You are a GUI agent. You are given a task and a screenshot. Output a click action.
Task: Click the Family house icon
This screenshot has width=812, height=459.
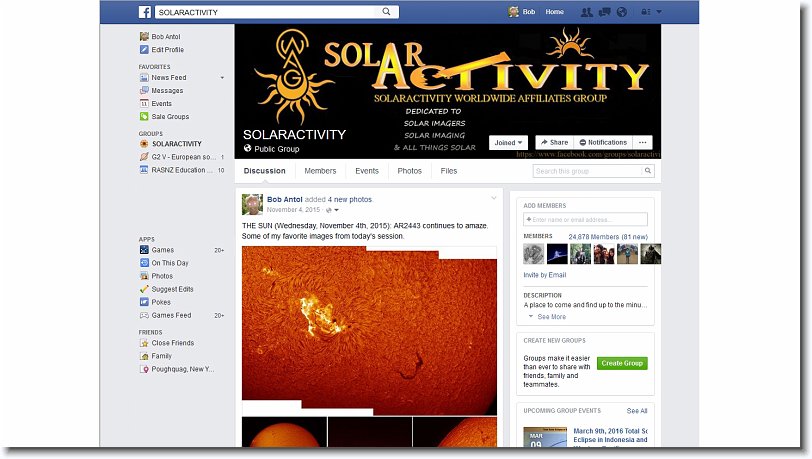coord(144,356)
